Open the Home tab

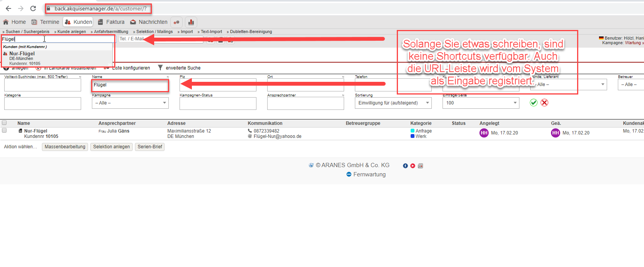(15, 22)
